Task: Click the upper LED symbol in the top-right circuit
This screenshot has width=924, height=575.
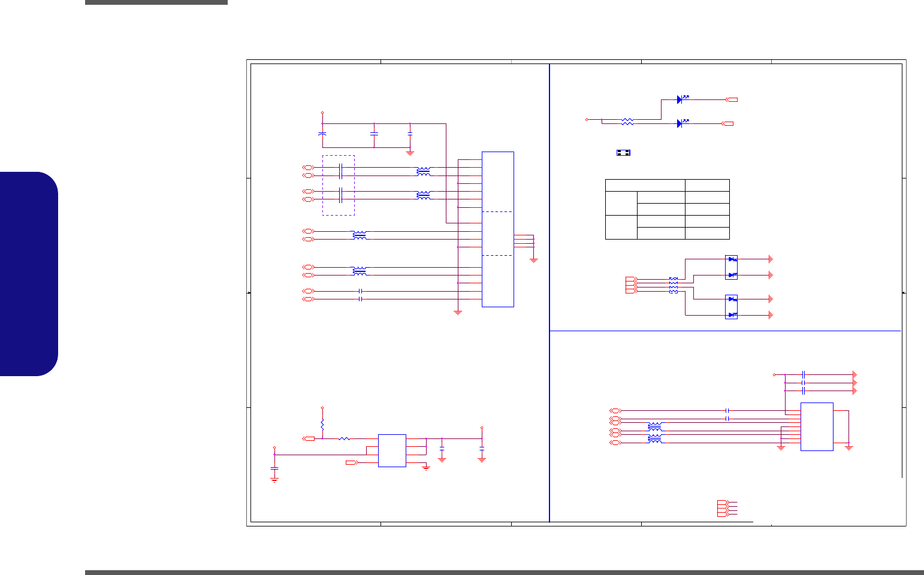Action: [x=683, y=99]
